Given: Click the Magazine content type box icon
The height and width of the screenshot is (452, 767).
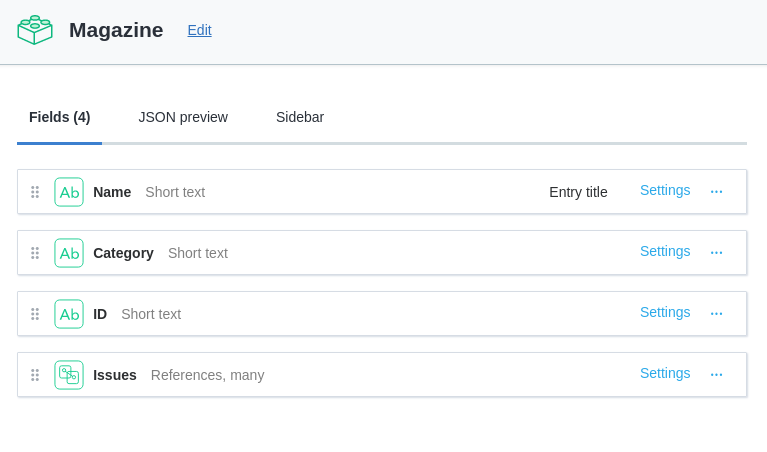Looking at the screenshot, I should pyautogui.click(x=34, y=30).
